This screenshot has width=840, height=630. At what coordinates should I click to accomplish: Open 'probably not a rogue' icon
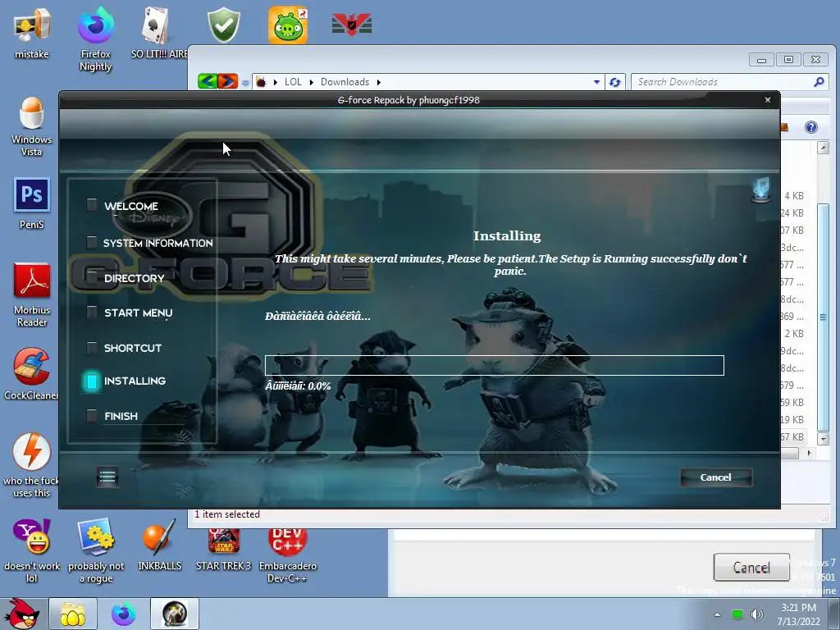95,550
